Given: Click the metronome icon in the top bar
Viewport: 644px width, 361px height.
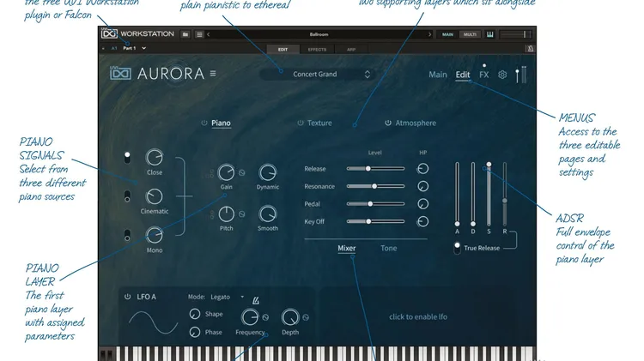Looking at the screenshot, I should point(531,49).
